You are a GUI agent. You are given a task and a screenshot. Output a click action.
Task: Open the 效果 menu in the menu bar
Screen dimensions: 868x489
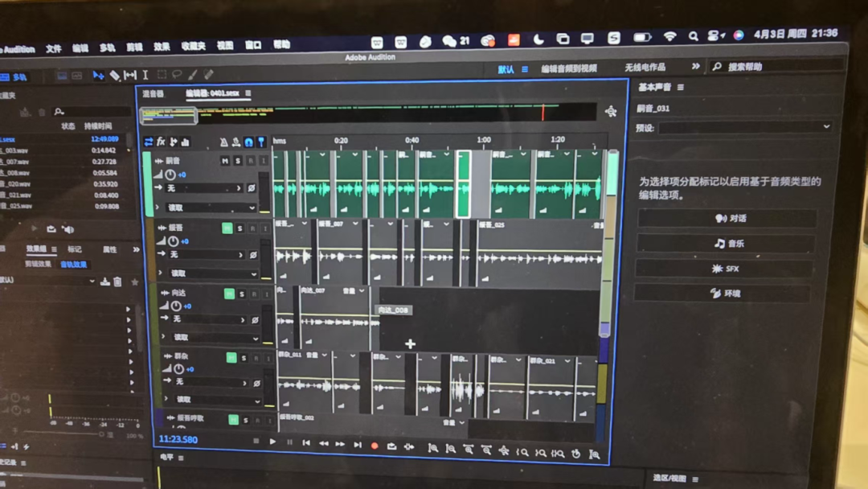[162, 47]
